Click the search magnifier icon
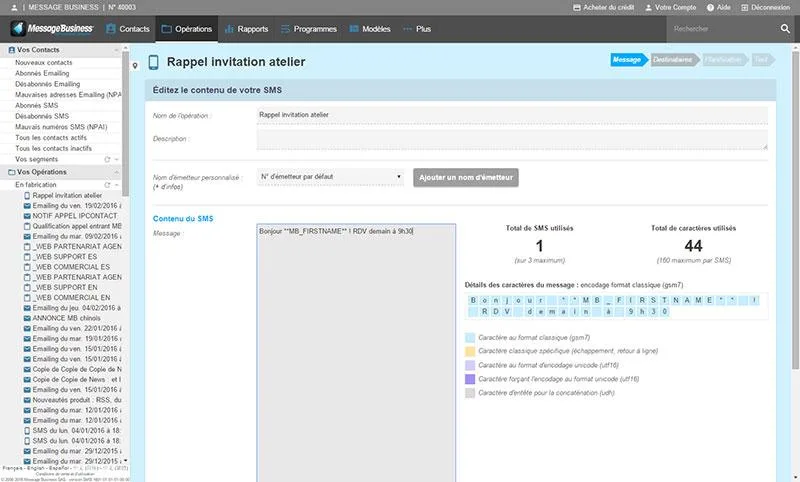The image size is (800, 482). coord(785,29)
